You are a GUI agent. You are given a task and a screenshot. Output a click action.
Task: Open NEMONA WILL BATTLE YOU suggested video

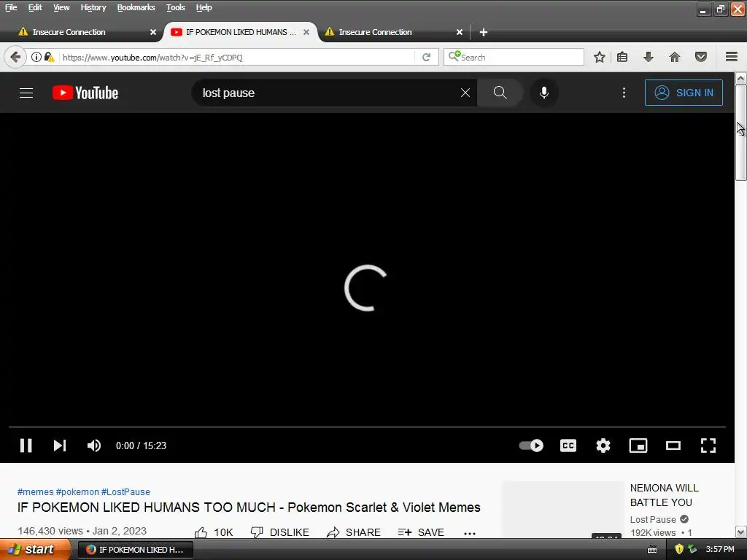click(664, 495)
